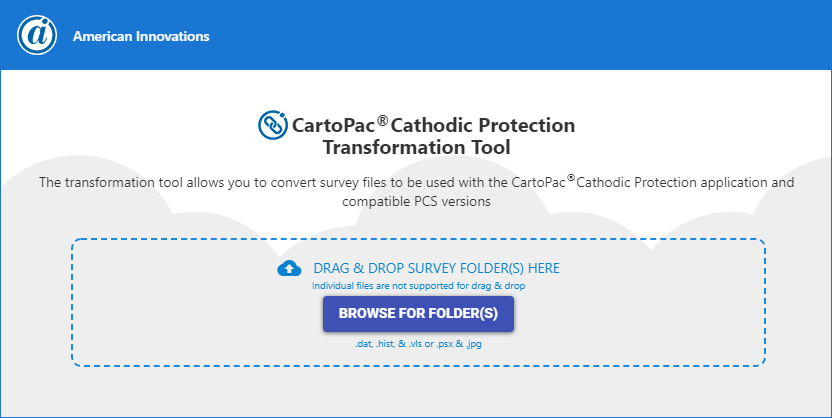The height and width of the screenshot is (418, 832).
Task: Click the gray cloud background below the drop zone
Action: tap(418, 392)
